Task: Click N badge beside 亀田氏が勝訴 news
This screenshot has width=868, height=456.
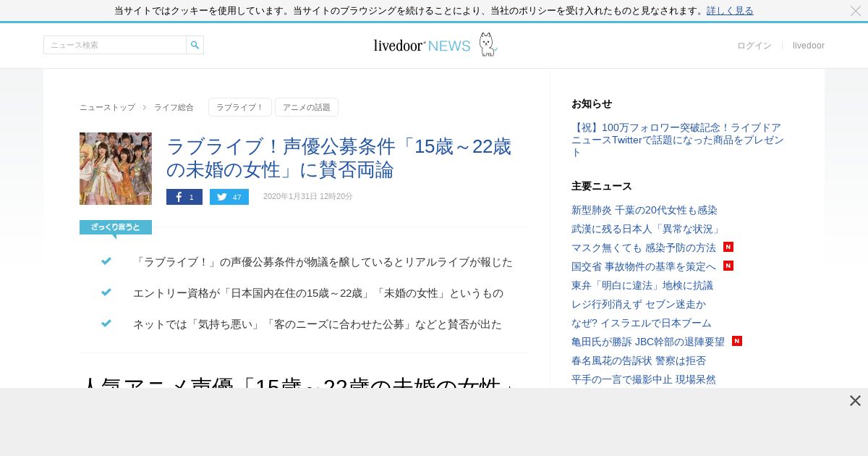Action: tap(737, 341)
